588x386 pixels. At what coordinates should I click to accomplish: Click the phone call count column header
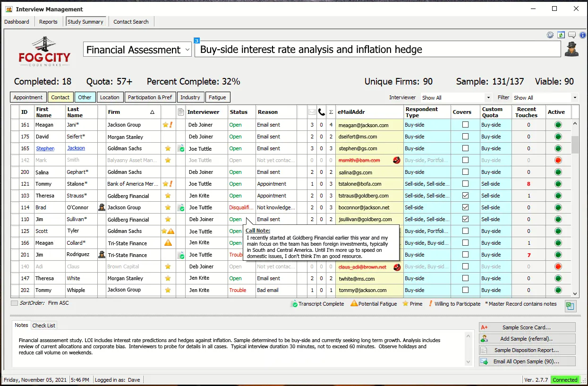pos(322,112)
